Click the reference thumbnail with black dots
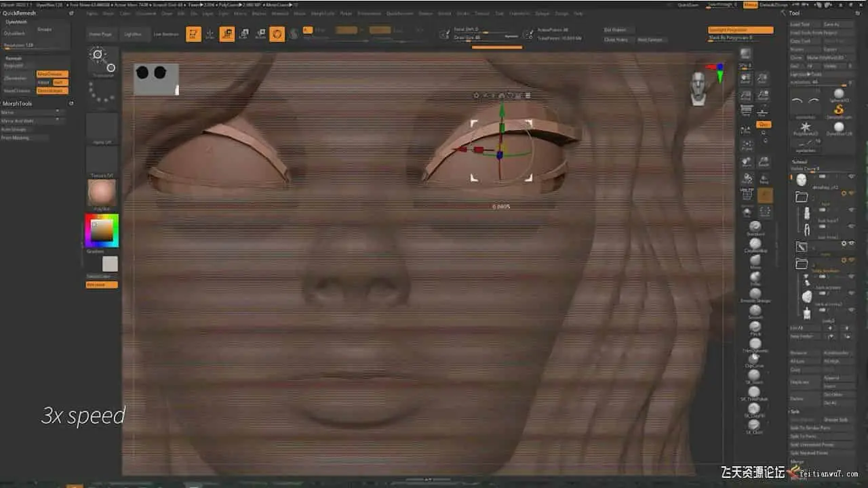Viewport: 868px width, 488px height. click(x=156, y=79)
